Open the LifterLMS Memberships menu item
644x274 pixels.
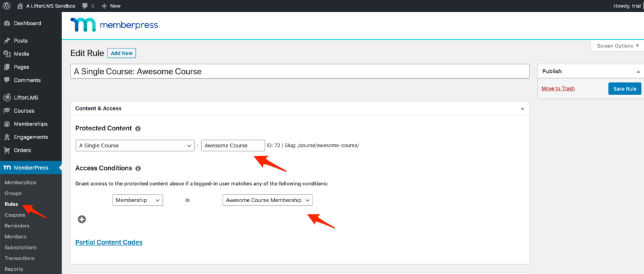pyautogui.click(x=31, y=124)
